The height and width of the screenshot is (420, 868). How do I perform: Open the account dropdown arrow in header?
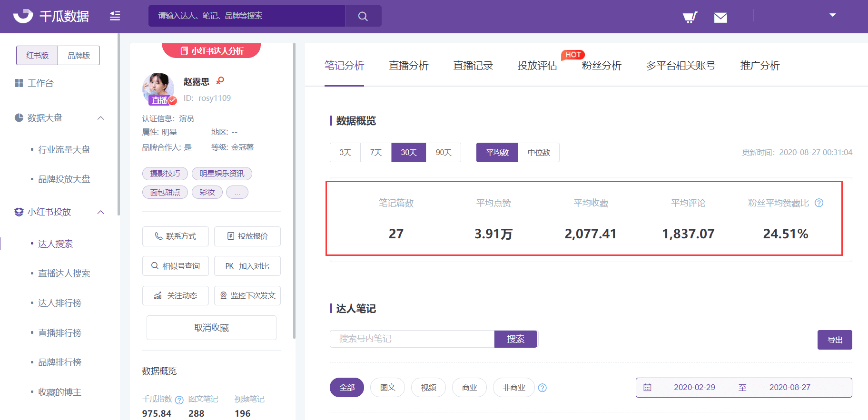tap(833, 15)
